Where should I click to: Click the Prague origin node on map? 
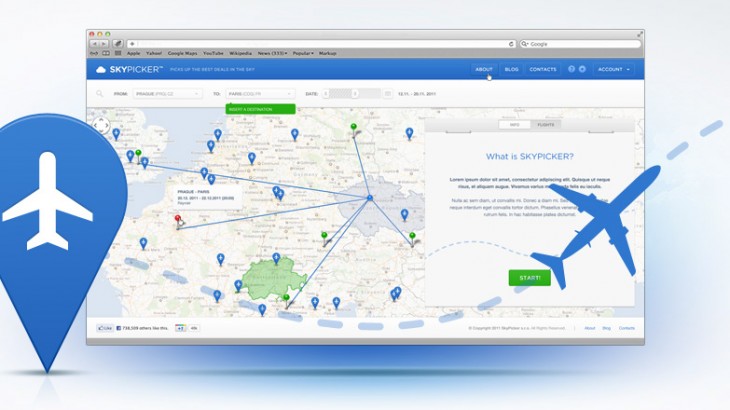[369, 198]
